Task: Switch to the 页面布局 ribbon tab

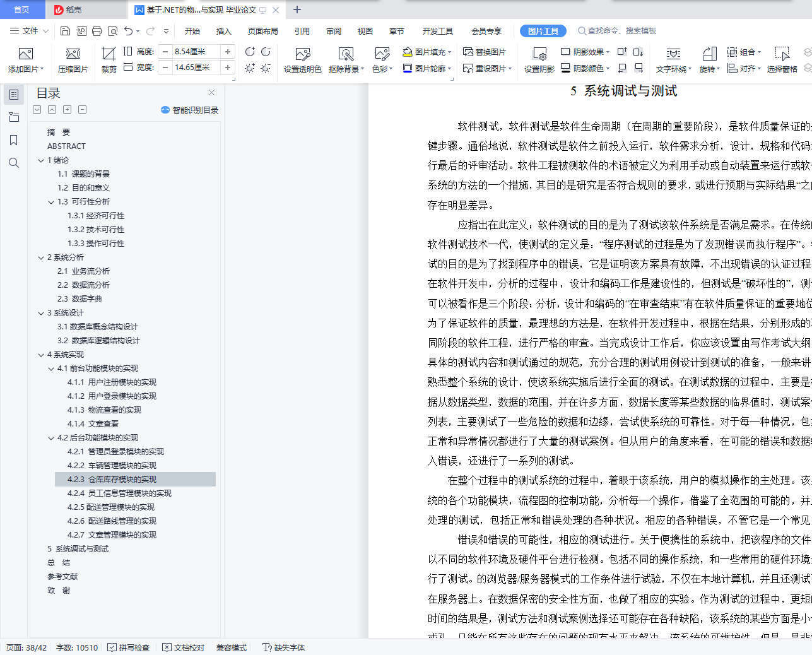Action: coord(263,31)
